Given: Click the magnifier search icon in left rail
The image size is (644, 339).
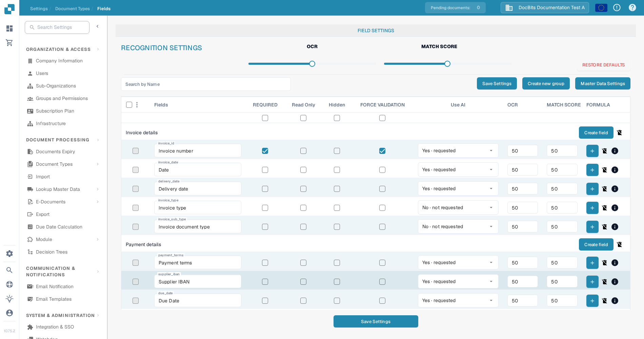Looking at the screenshot, I should pyautogui.click(x=9, y=270).
